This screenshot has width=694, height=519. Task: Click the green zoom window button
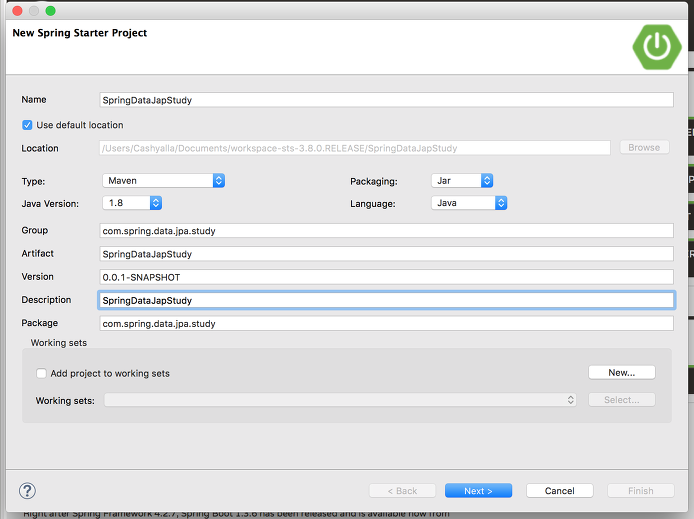50,11
